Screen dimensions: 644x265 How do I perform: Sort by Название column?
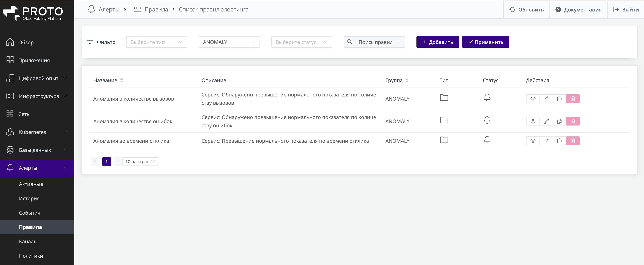point(122,80)
